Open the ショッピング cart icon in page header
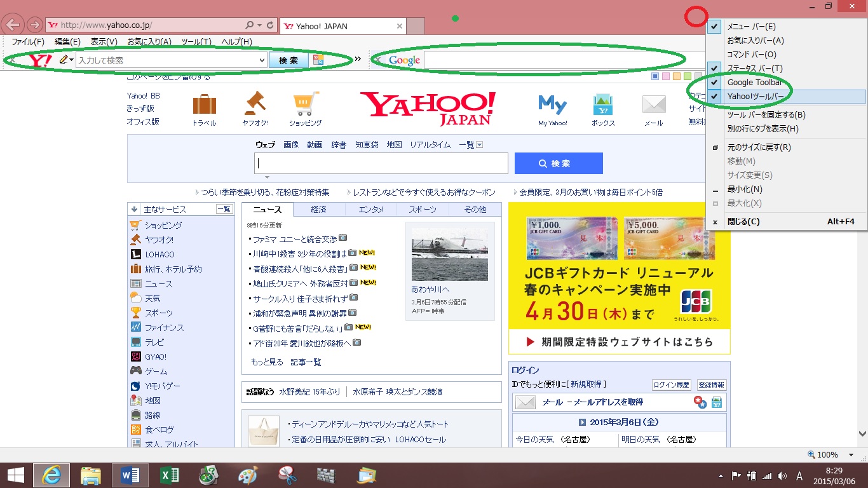This screenshot has width=868, height=488. [x=306, y=104]
